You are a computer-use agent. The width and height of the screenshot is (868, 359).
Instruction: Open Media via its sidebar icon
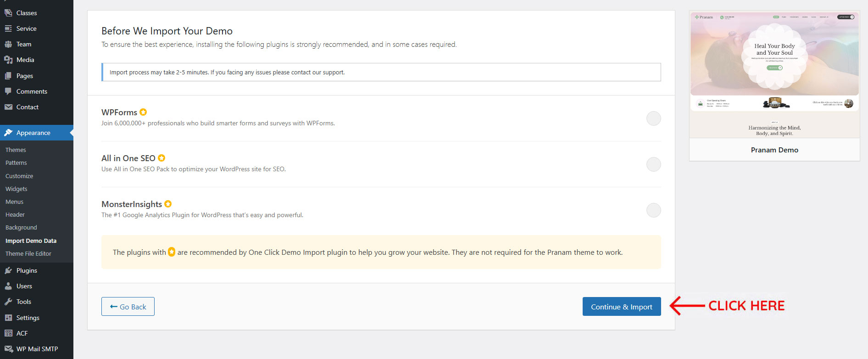coord(8,60)
